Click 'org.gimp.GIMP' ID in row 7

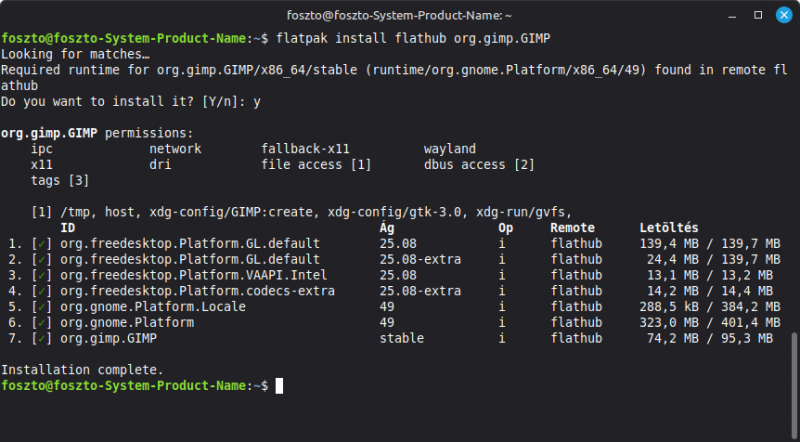pyautogui.click(x=109, y=339)
